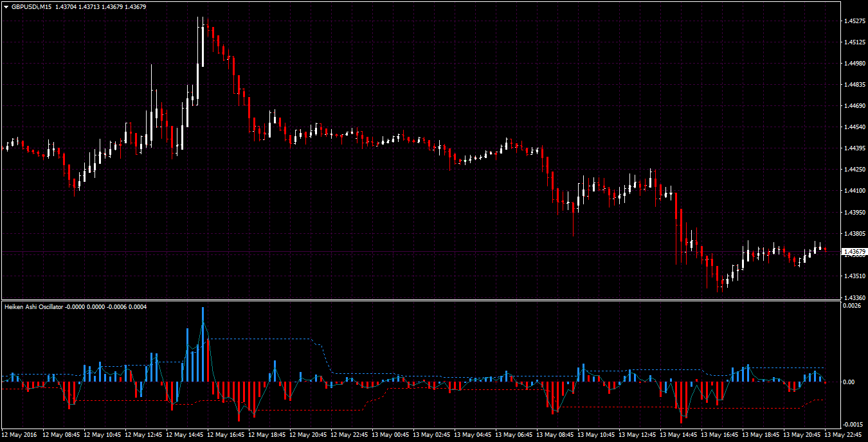
Task: Click the 13 May 06:45 time label
Action: pos(514,435)
